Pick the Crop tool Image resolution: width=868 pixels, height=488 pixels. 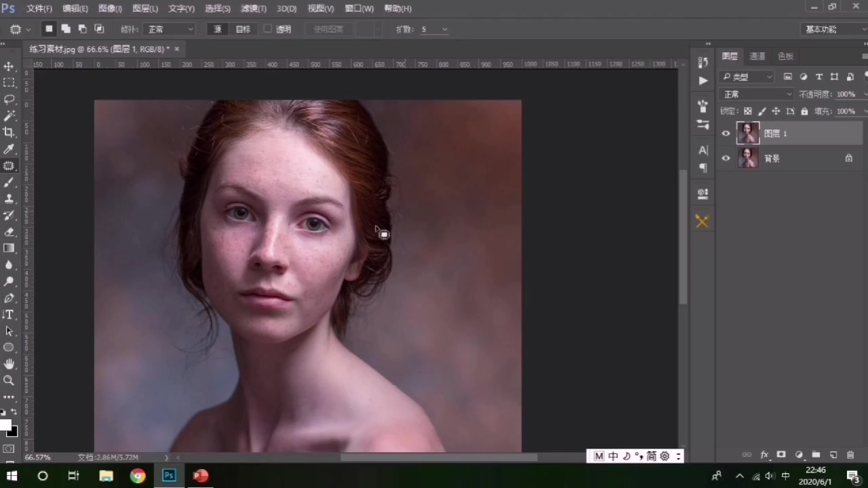9,133
